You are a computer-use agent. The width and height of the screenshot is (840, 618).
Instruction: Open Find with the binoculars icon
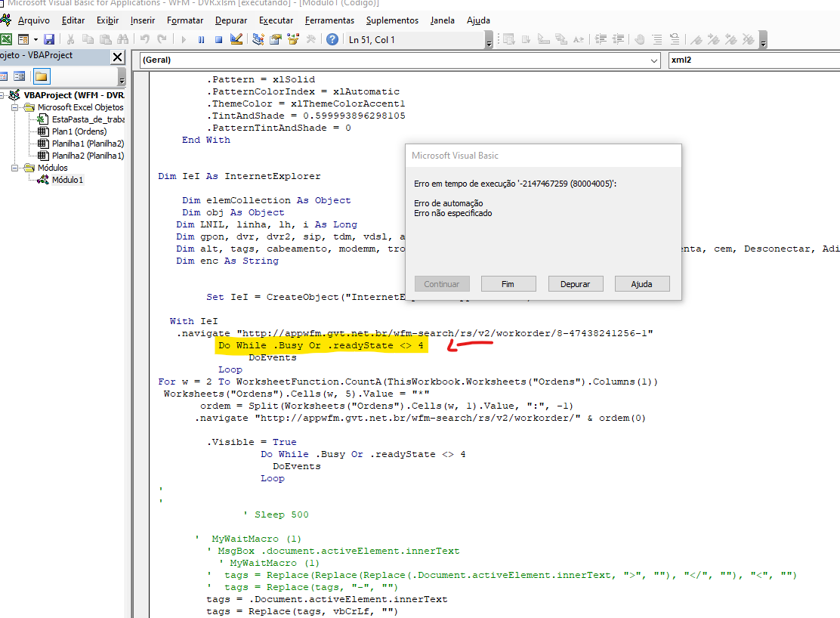point(122,39)
